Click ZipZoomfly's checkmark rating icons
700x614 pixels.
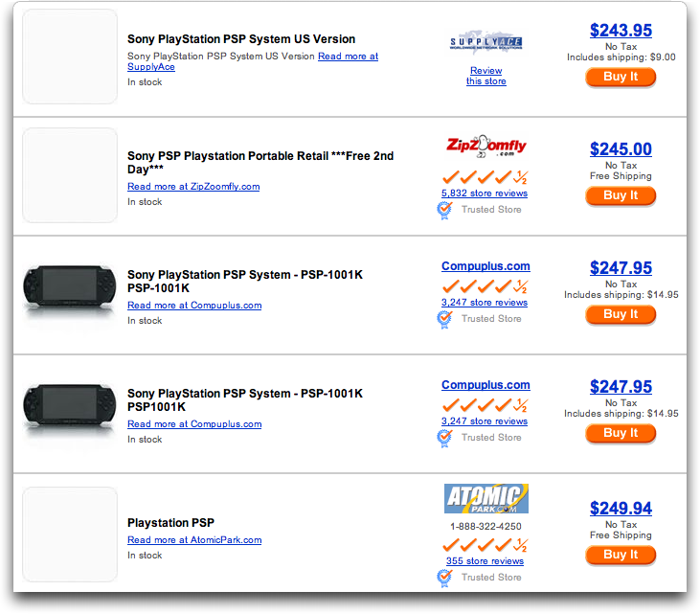coord(485,177)
